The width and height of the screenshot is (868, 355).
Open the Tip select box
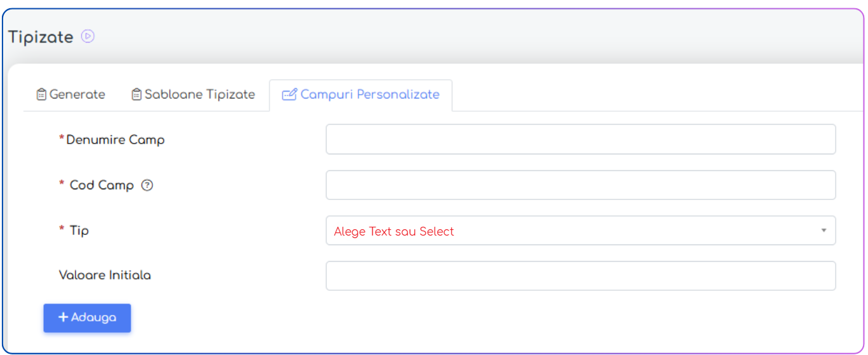click(x=571, y=231)
